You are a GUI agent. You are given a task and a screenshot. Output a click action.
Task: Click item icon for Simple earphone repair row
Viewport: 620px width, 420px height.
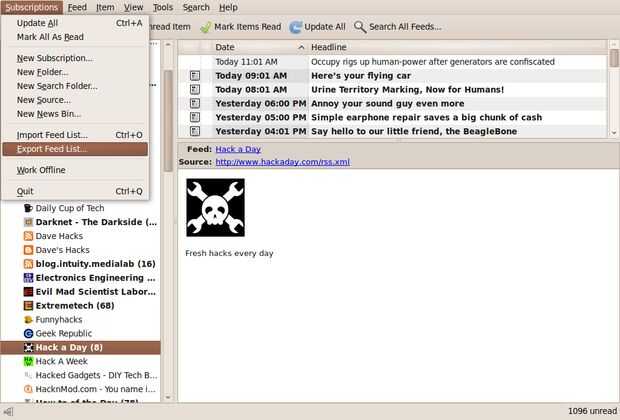[195, 117]
